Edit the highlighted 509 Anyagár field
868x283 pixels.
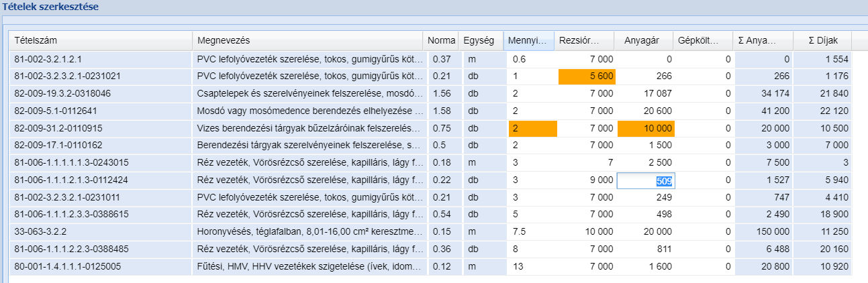pos(646,180)
